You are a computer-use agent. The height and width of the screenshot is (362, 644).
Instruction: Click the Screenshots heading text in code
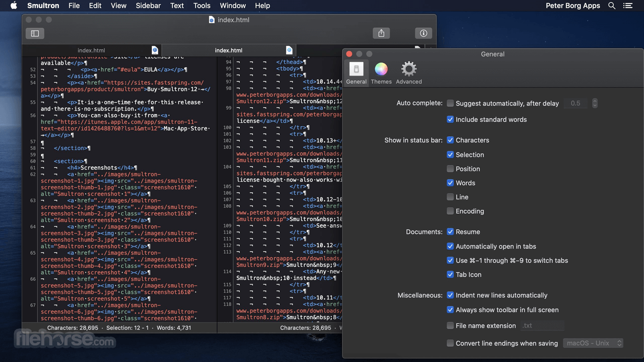[x=99, y=168]
